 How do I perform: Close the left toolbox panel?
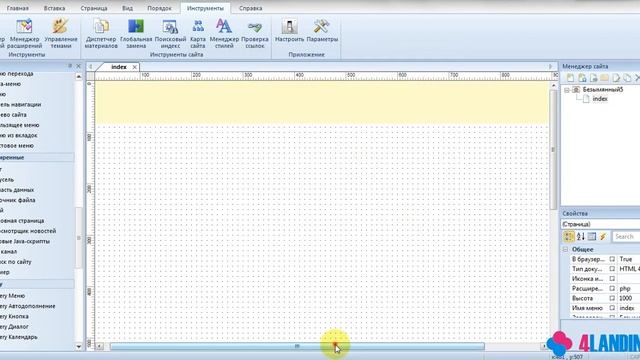[x=78, y=66]
